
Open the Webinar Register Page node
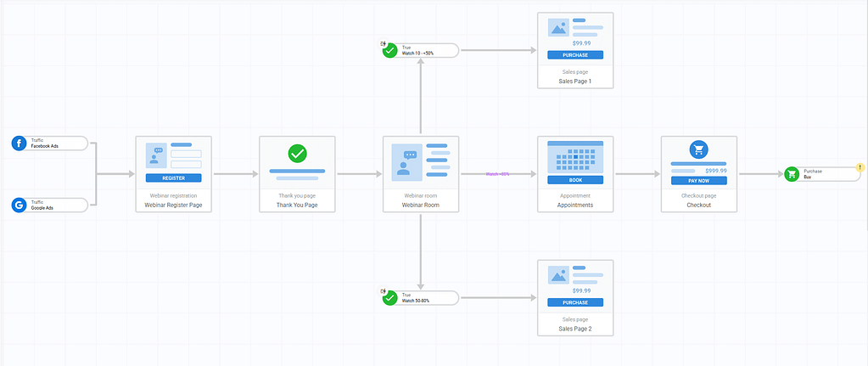[x=173, y=174]
